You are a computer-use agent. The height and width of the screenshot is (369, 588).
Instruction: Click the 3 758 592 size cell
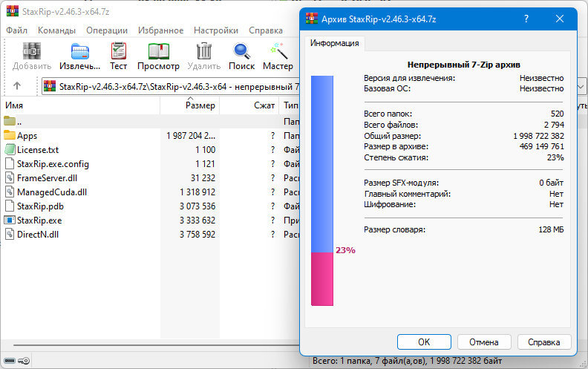197,235
